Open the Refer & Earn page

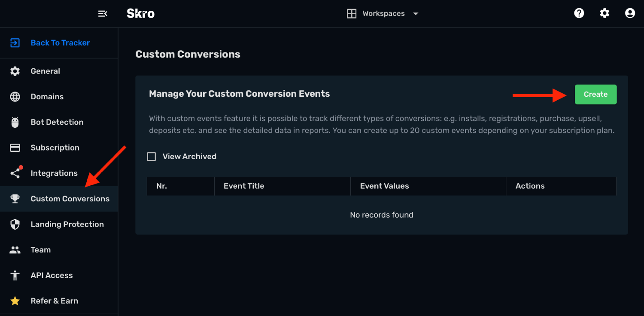(x=59, y=301)
